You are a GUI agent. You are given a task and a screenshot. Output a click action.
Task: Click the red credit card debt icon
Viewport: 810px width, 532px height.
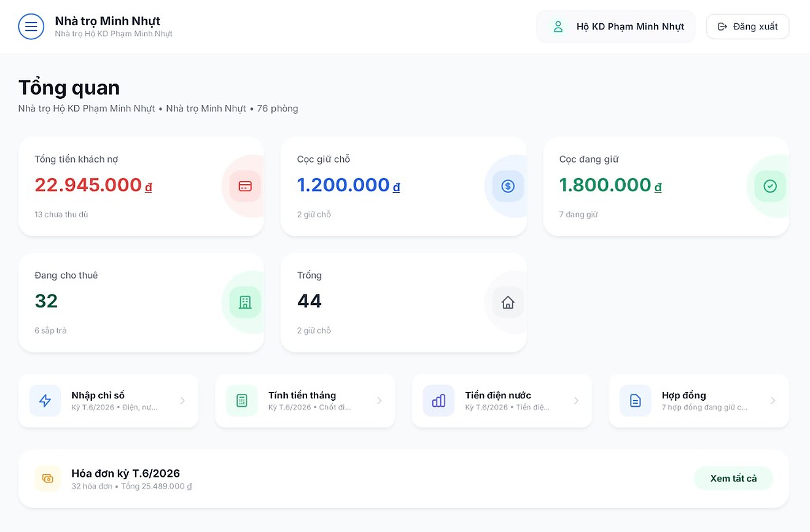pos(245,186)
